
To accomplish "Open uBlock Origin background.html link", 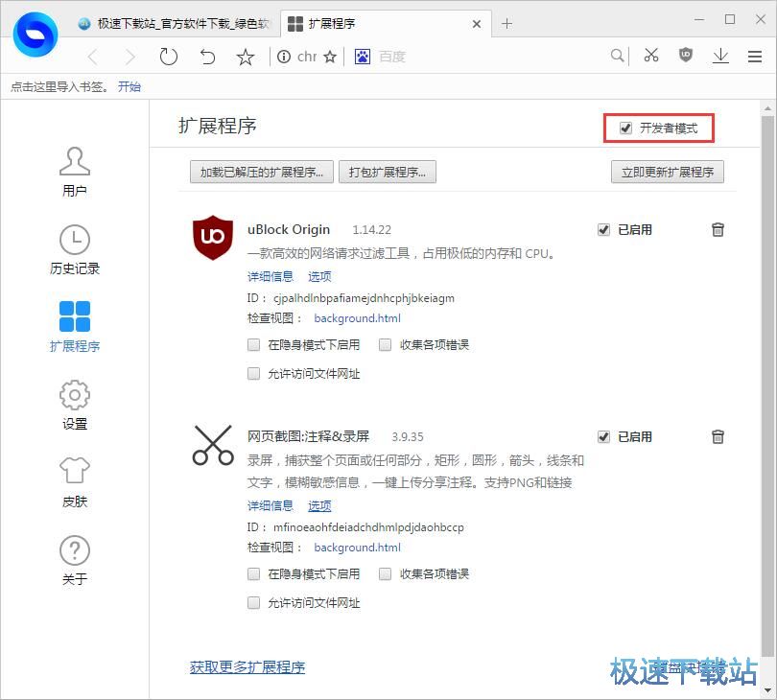I will (x=357, y=318).
